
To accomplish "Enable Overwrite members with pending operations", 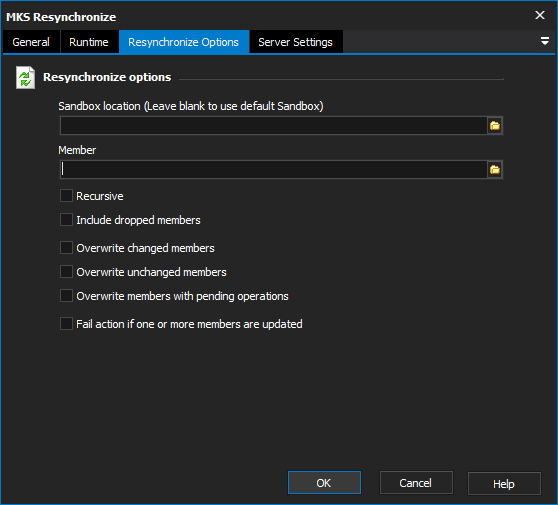I will coord(67,296).
